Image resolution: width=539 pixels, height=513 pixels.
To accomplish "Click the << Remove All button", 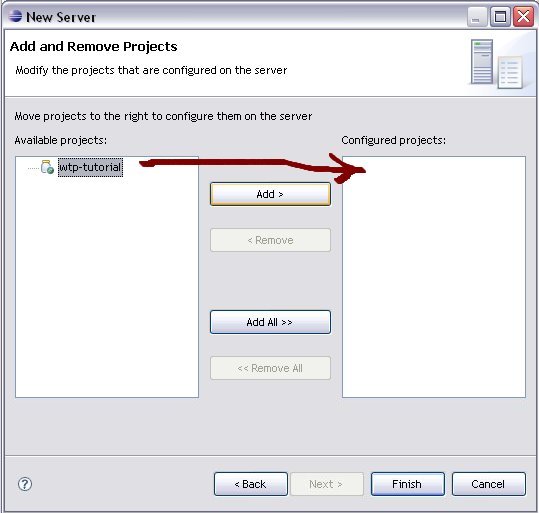I will pyautogui.click(x=270, y=368).
